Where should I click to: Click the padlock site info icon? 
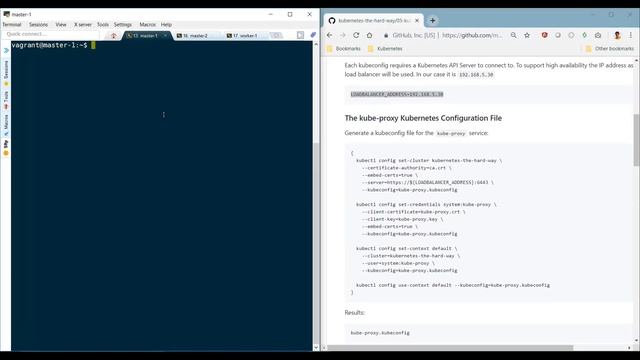click(386, 36)
